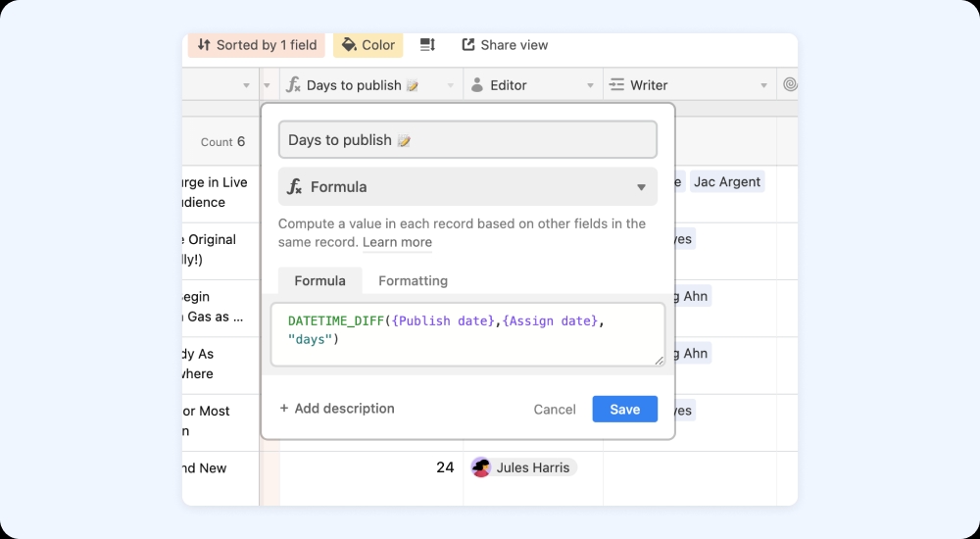Click the {Publish date} field reference in the formula
The height and width of the screenshot is (539, 980).
(443, 320)
